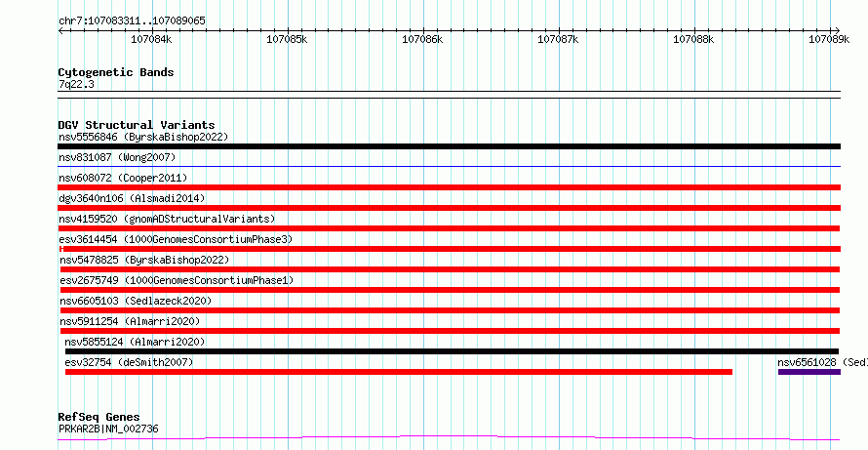Select the black nsv5556846 variant bar

[x=449, y=146]
